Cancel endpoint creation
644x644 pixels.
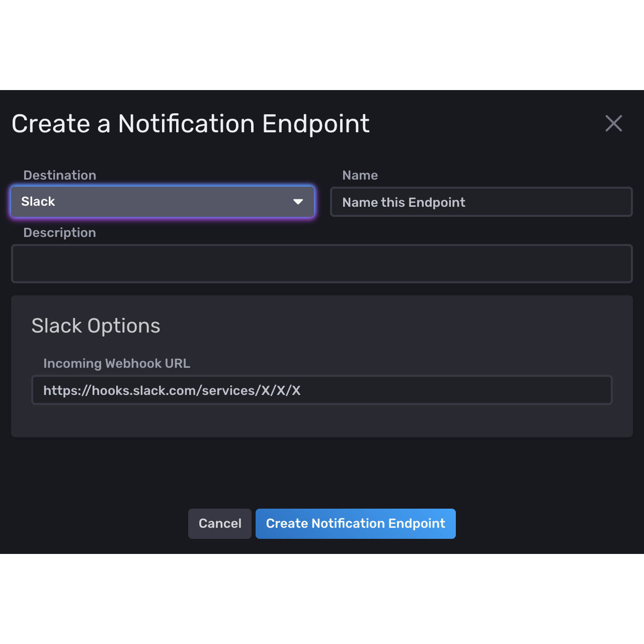(x=220, y=524)
